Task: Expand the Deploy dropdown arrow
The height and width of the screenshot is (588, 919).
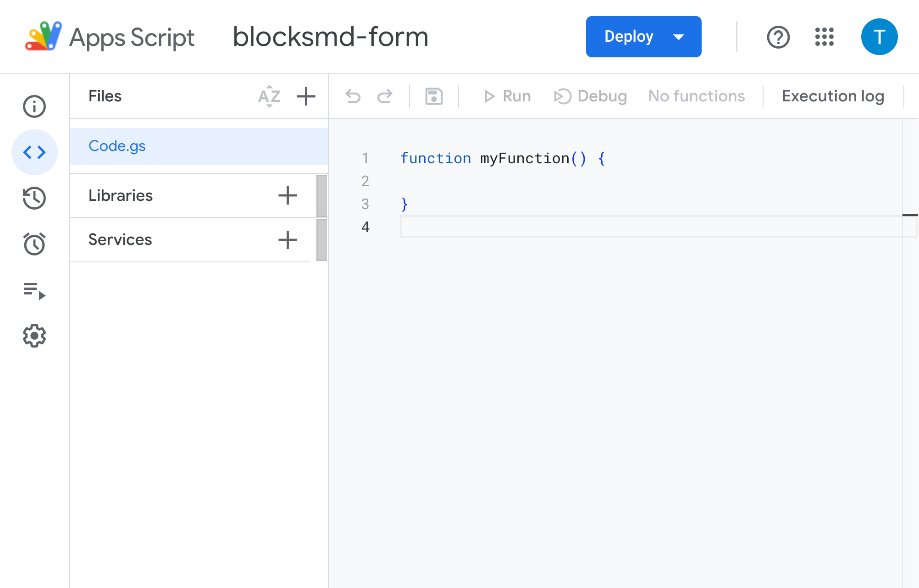Action: click(x=679, y=37)
